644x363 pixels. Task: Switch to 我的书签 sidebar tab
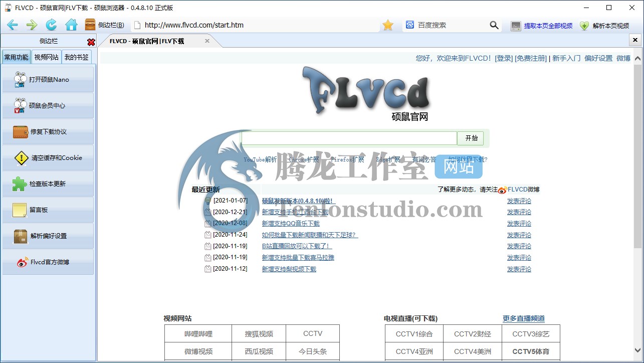(76, 57)
